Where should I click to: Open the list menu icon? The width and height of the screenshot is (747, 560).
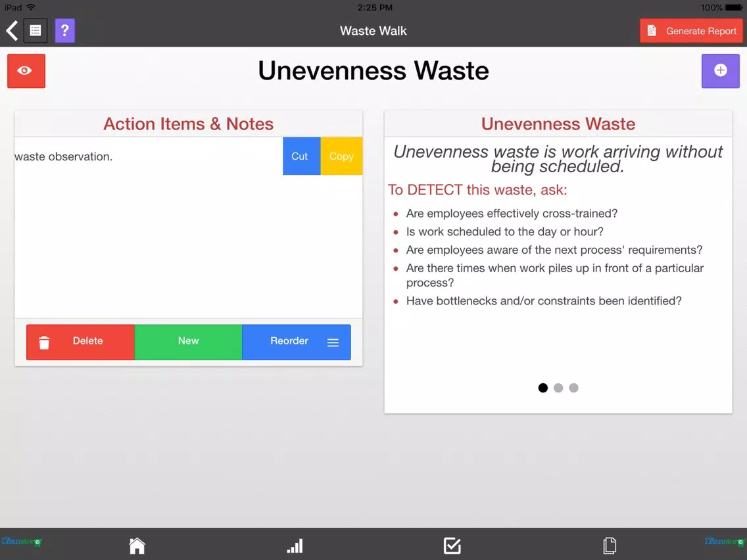36,31
